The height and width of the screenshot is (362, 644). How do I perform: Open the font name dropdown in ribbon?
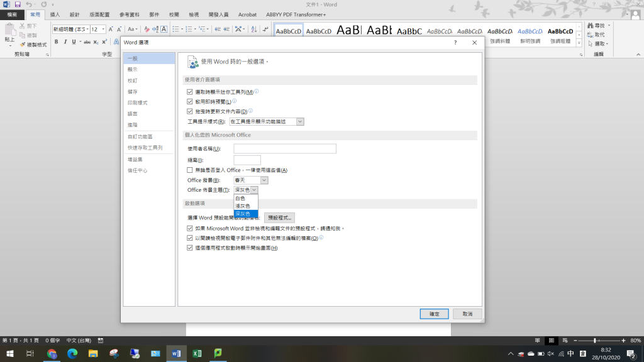87,29
